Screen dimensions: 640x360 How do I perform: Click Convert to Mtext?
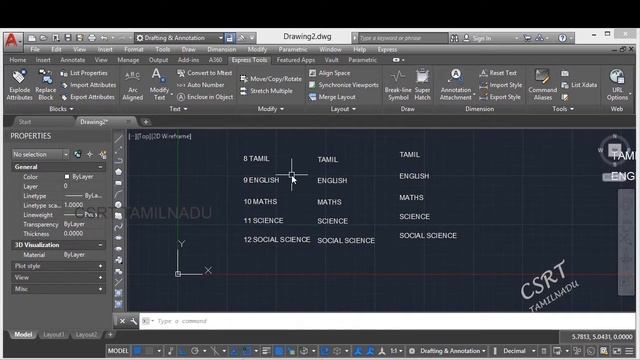click(x=204, y=73)
